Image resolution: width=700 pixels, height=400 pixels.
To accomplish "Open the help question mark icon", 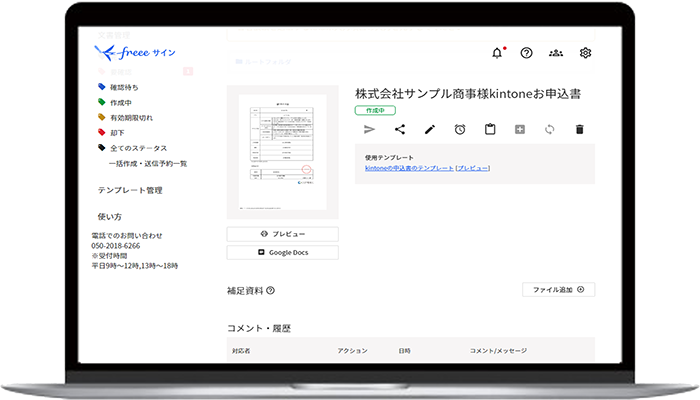I will coord(526,53).
